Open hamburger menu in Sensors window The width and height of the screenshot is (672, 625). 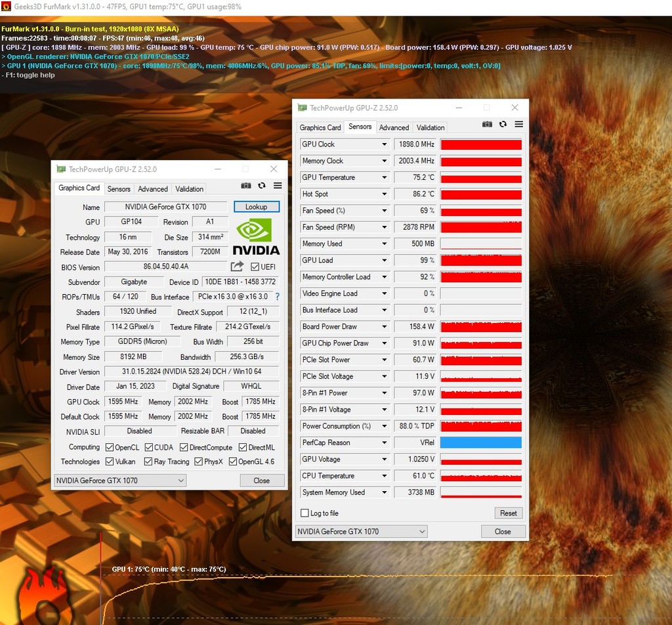(x=518, y=124)
